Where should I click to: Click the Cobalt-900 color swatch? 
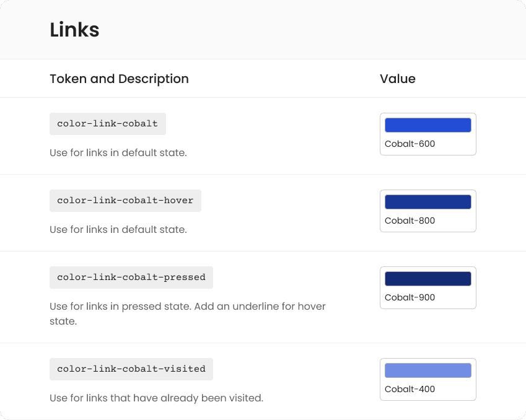point(427,279)
